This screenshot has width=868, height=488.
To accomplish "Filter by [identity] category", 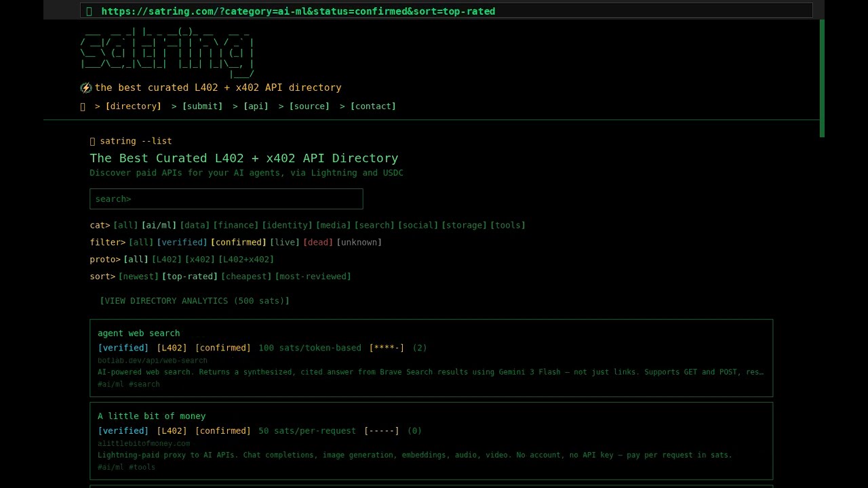I will [288, 225].
